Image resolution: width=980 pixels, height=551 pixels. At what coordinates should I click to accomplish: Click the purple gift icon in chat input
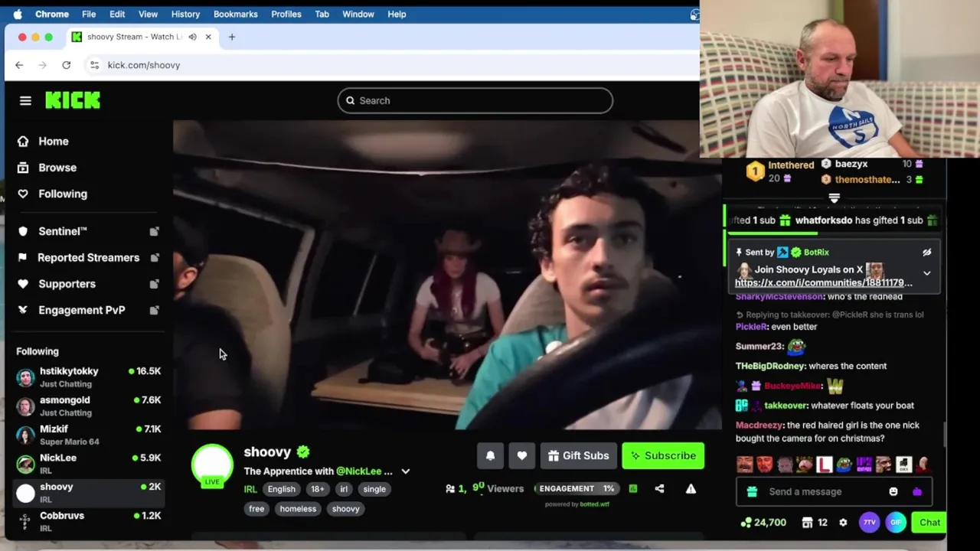click(x=916, y=491)
